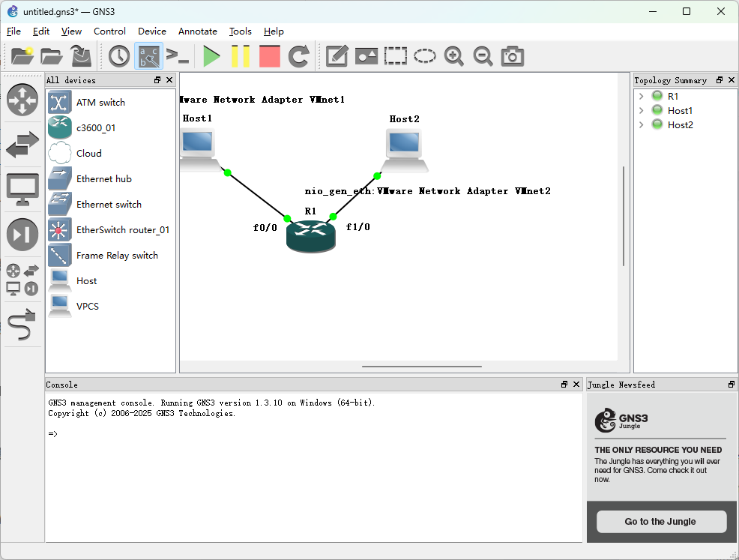Select Ethernet hub in device list

tap(110, 178)
